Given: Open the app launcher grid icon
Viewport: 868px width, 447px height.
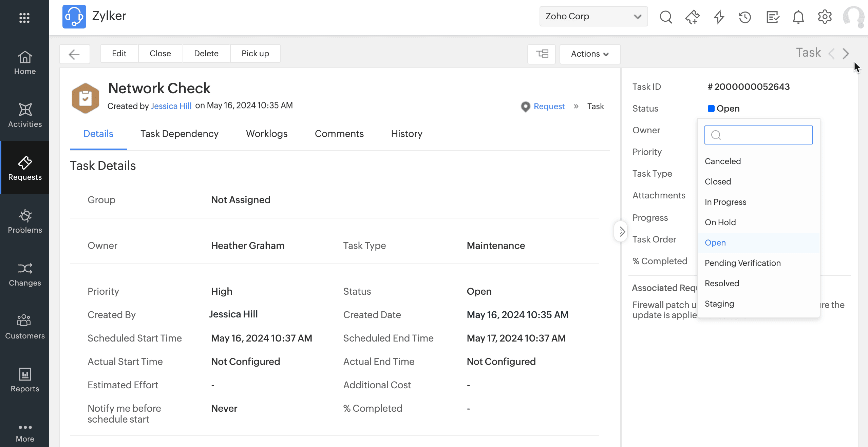Looking at the screenshot, I should (x=24, y=18).
